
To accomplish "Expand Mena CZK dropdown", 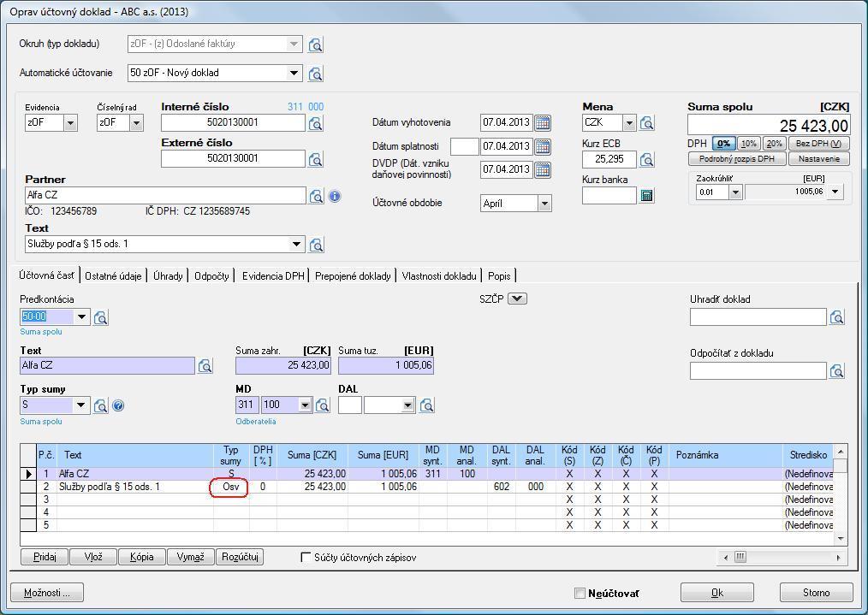I will coord(629,123).
